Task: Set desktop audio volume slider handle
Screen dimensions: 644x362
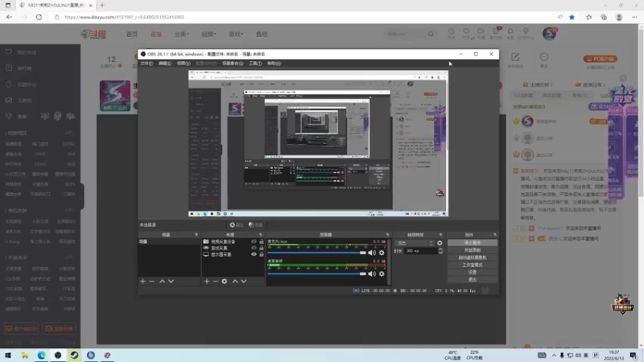Action: (363, 274)
